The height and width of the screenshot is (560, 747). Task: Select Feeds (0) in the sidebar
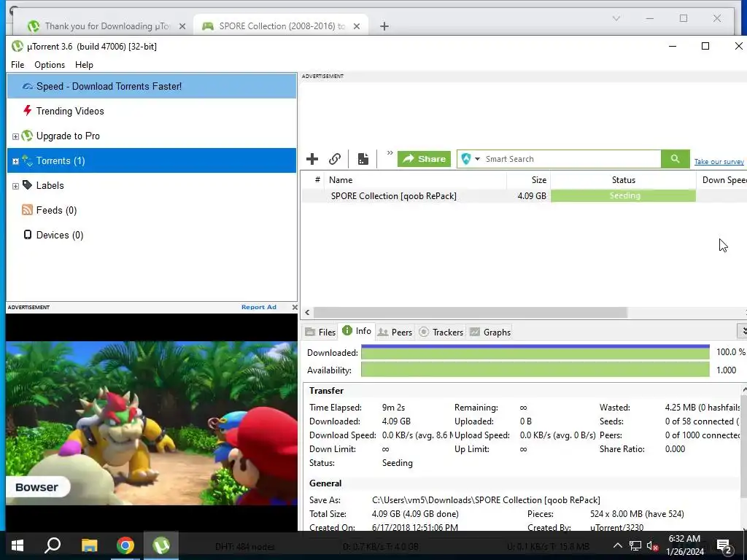click(x=152, y=210)
